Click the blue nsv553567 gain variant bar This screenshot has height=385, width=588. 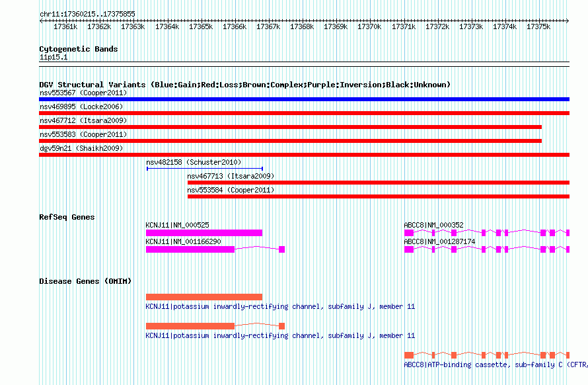[304, 99]
